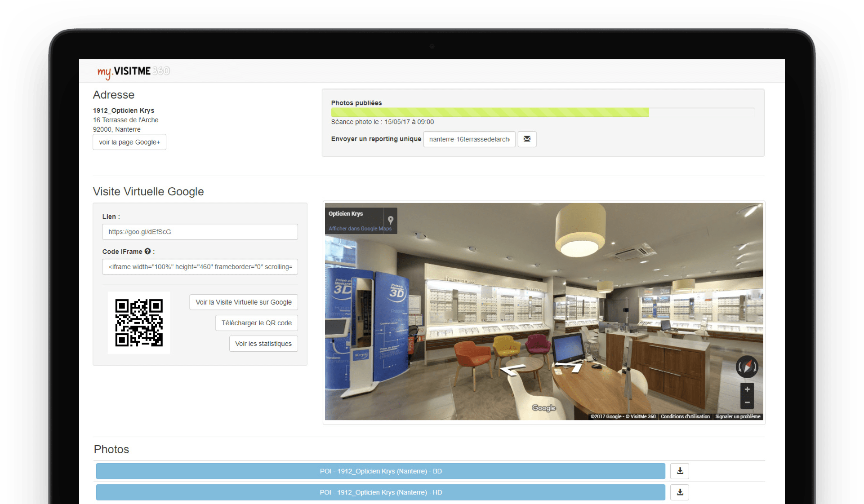
Task: Click the my.VISITME 360 logo
Action: coord(134,71)
